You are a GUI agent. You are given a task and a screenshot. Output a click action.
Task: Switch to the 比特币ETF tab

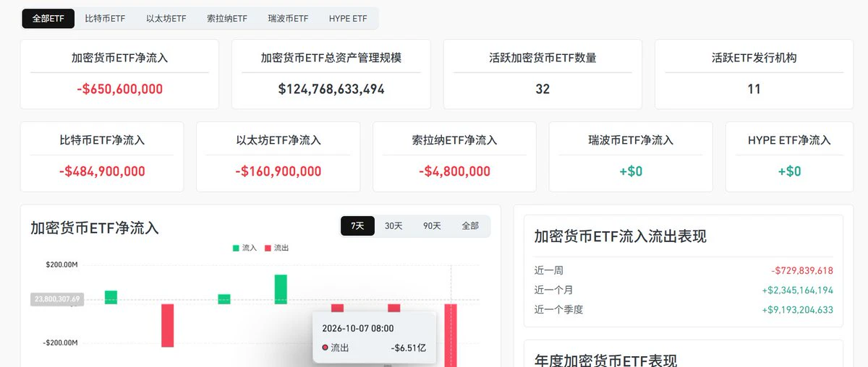(105, 19)
